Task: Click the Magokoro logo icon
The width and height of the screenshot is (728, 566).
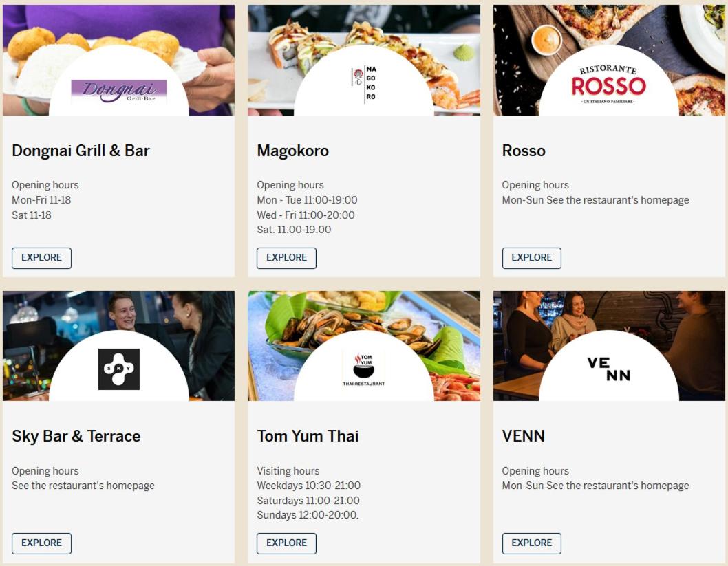Action: 363,85
